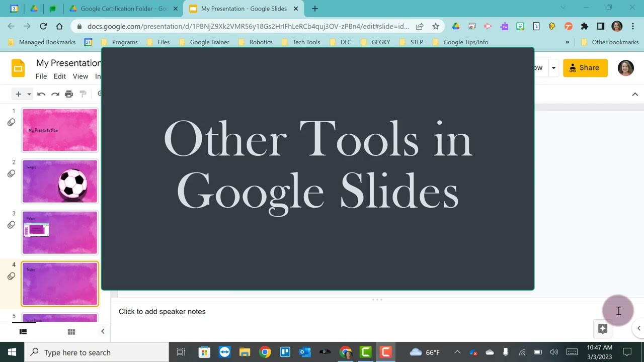Open Google Calendar pinned tab
The height and width of the screenshot is (362, 644).
(14, 9)
